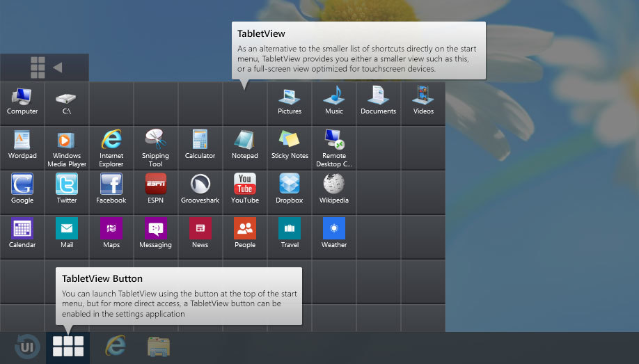Click the RetroUI start button on taskbar

27,347
